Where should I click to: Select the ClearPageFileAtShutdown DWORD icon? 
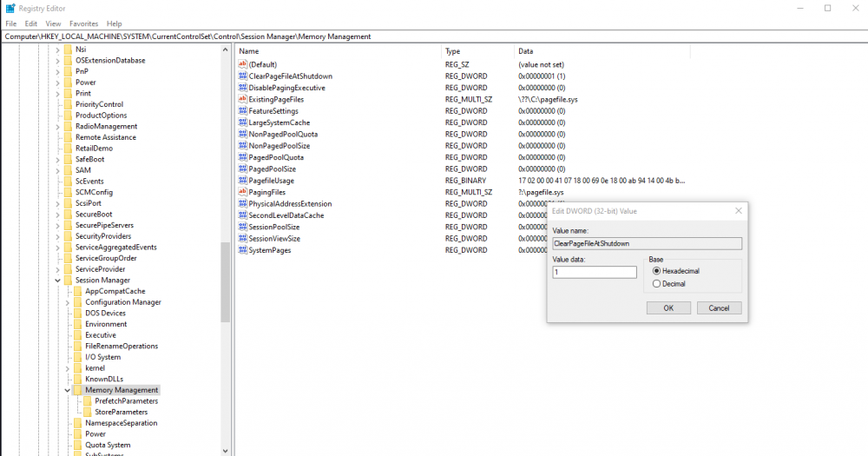242,76
